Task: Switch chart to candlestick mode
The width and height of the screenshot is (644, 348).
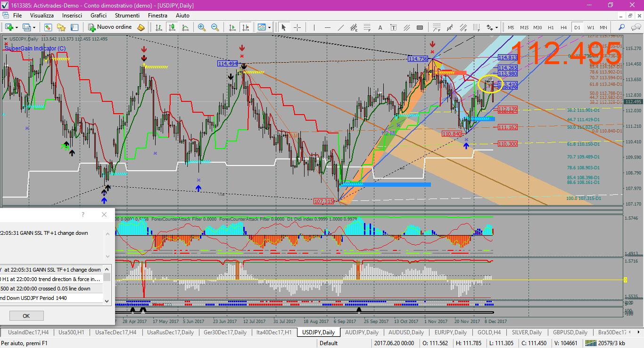Action: 172,27
